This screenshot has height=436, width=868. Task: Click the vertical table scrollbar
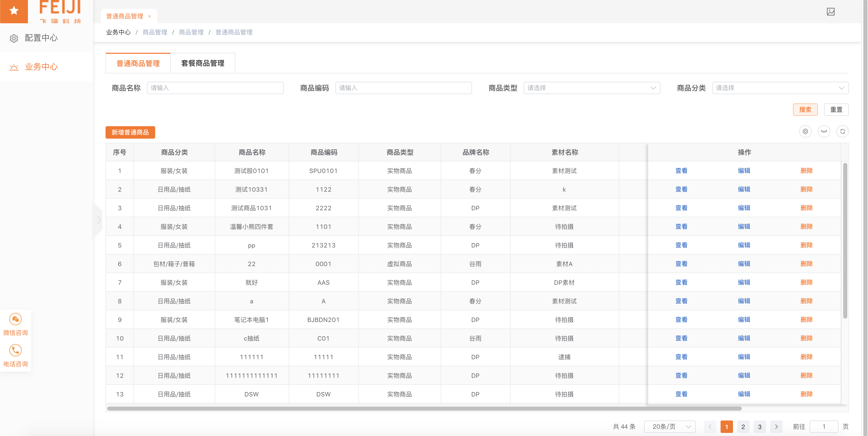tap(845, 240)
